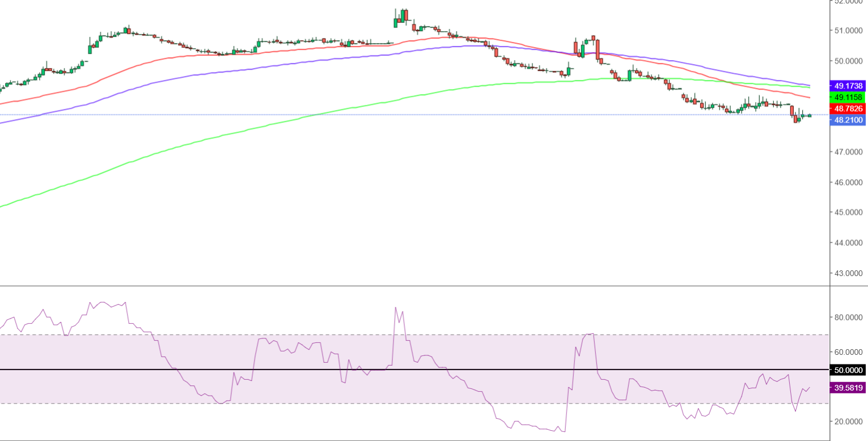Click the 43.0000 price axis label

(849, 274)
